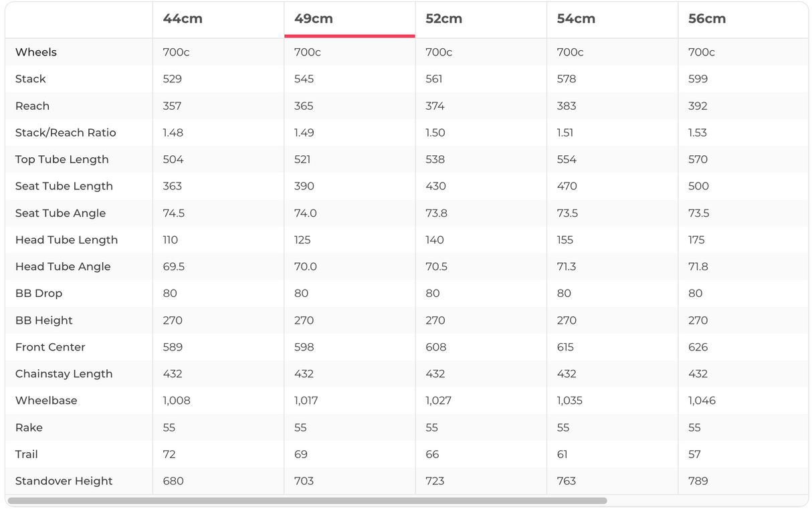
Task: Click the Head Tube Length label
Action: (x=66, y=239)
